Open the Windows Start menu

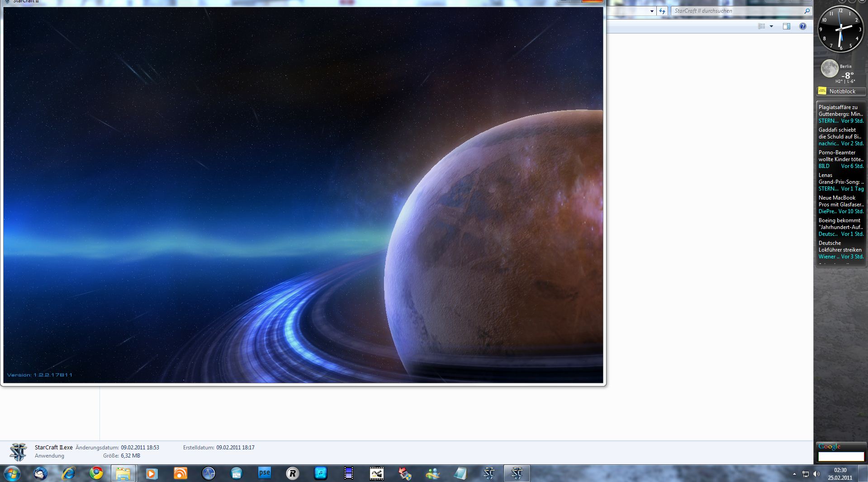click(x=12, y=473)
